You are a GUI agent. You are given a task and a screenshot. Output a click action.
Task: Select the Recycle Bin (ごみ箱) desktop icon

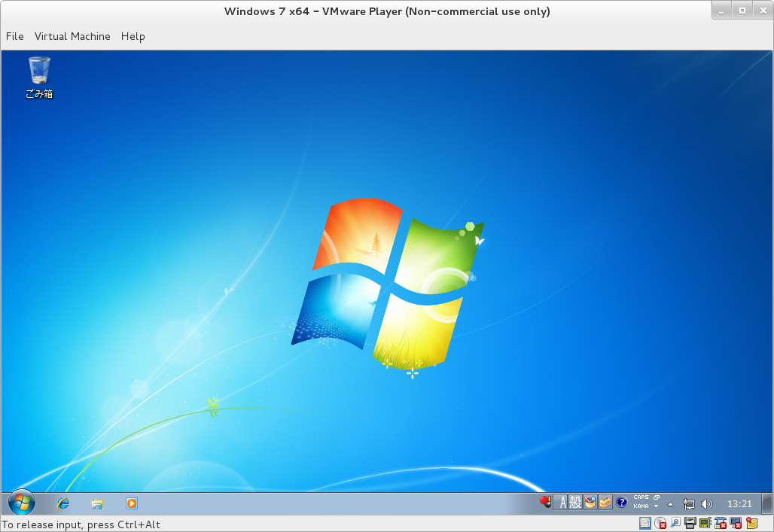[39, 78]
